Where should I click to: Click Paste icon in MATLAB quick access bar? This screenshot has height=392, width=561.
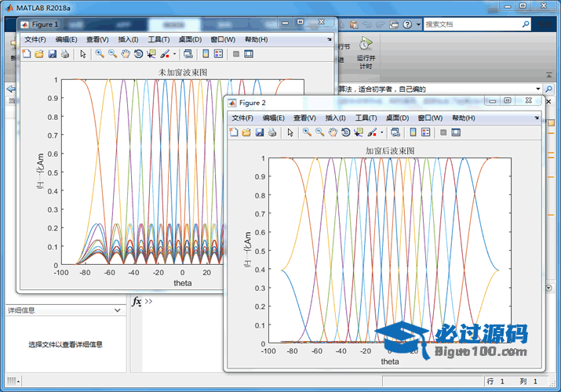(x=354, y=24)
